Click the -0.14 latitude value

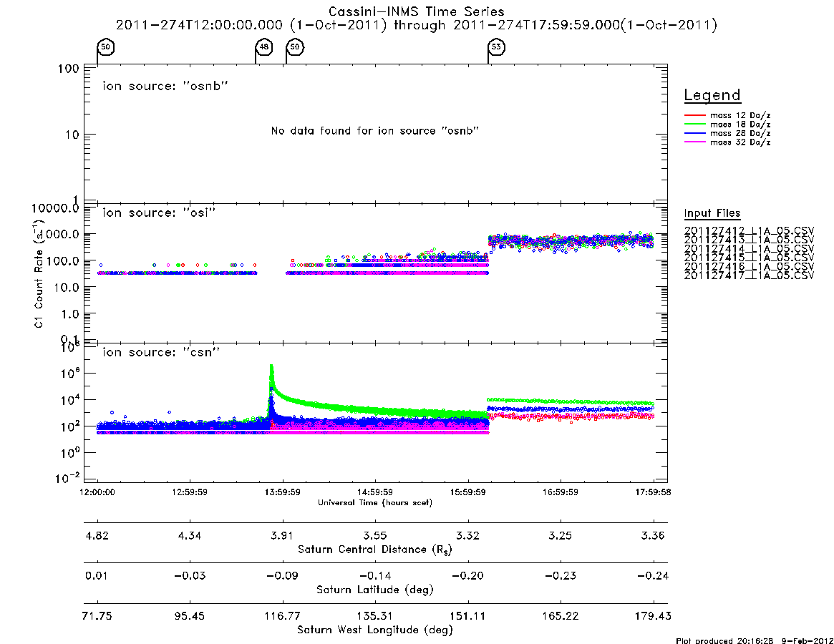point(375,576)
